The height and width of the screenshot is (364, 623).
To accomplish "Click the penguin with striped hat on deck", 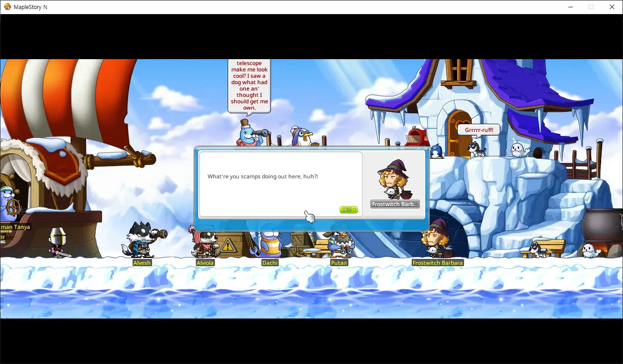I will tap(301, 136).
